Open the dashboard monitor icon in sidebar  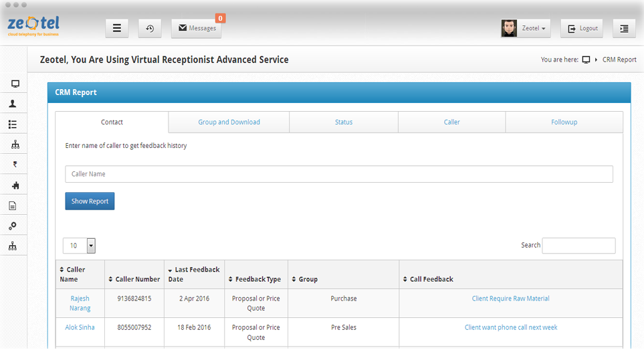click(x=15, y=84)
